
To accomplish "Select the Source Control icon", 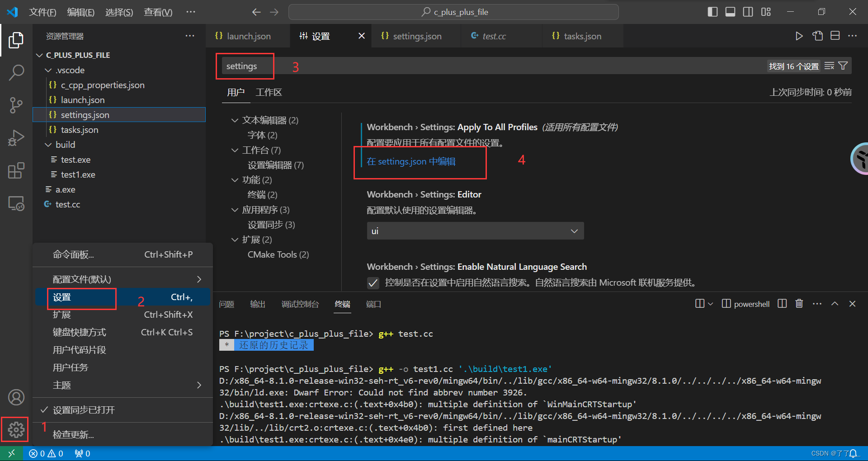I will point(16,105).
